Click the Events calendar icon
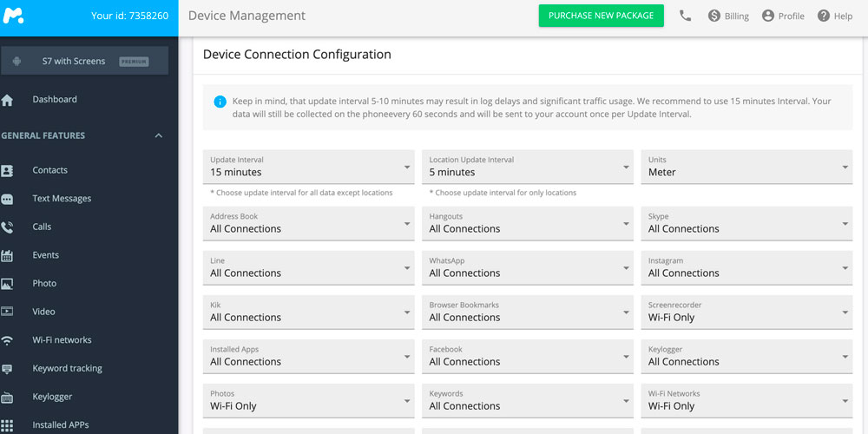The image size is (868, 434). pos(7,255)
